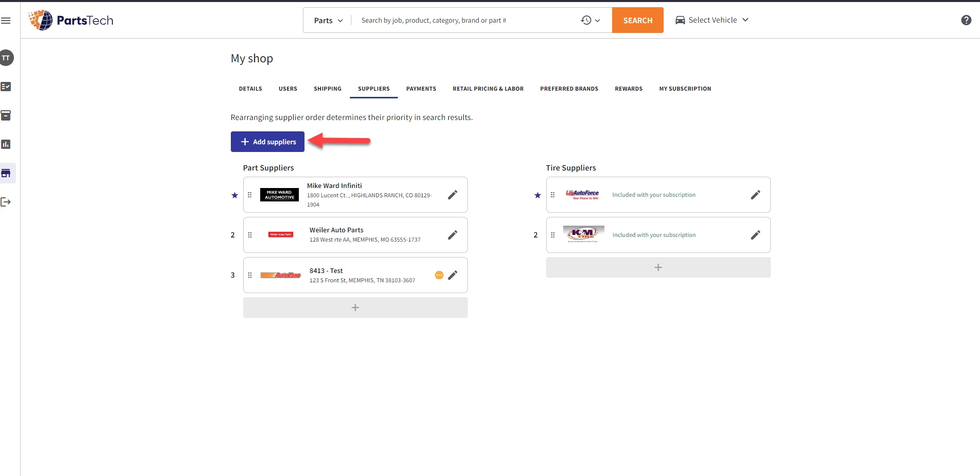
Task: Open the Parts search type dropdown
Action: (327, 20)
